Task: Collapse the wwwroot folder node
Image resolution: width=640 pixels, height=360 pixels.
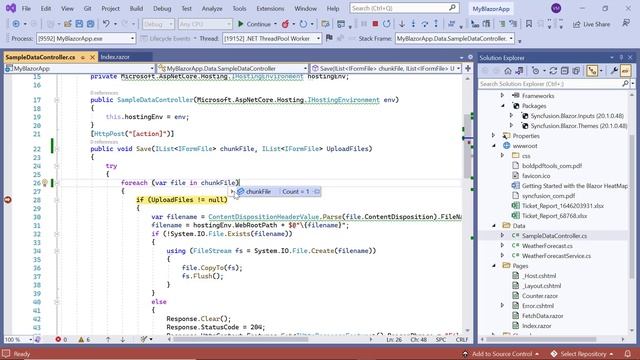Action: [494, 146]
